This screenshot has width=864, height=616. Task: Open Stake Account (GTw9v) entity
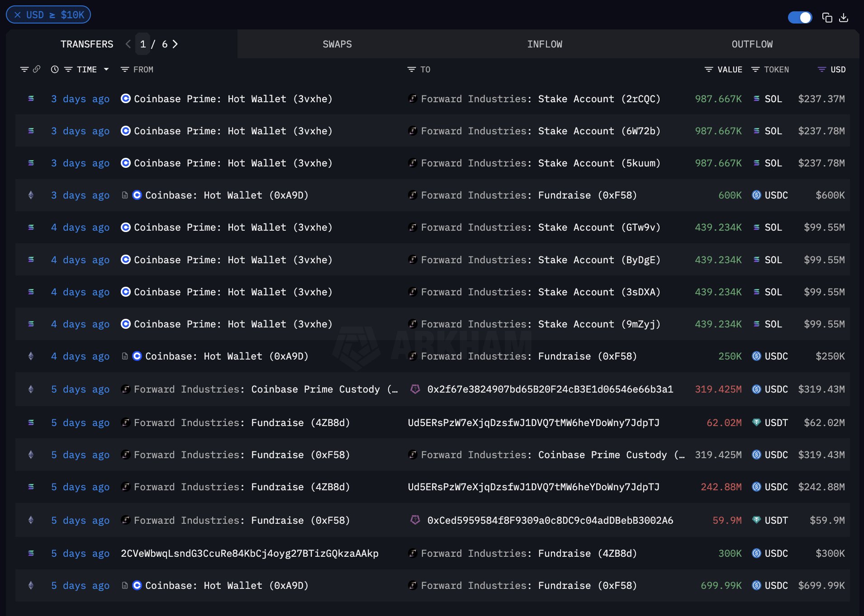tap(599, 227)
